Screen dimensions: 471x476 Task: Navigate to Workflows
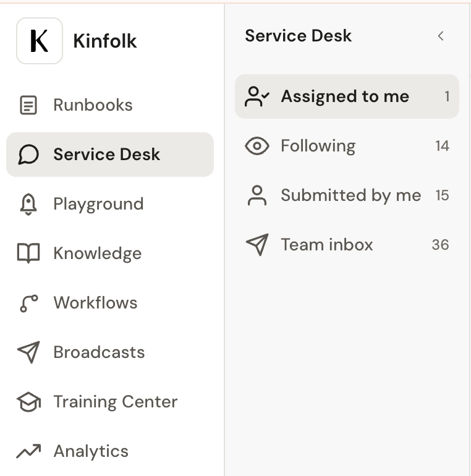pyautogui.click(x=110, y=303)
